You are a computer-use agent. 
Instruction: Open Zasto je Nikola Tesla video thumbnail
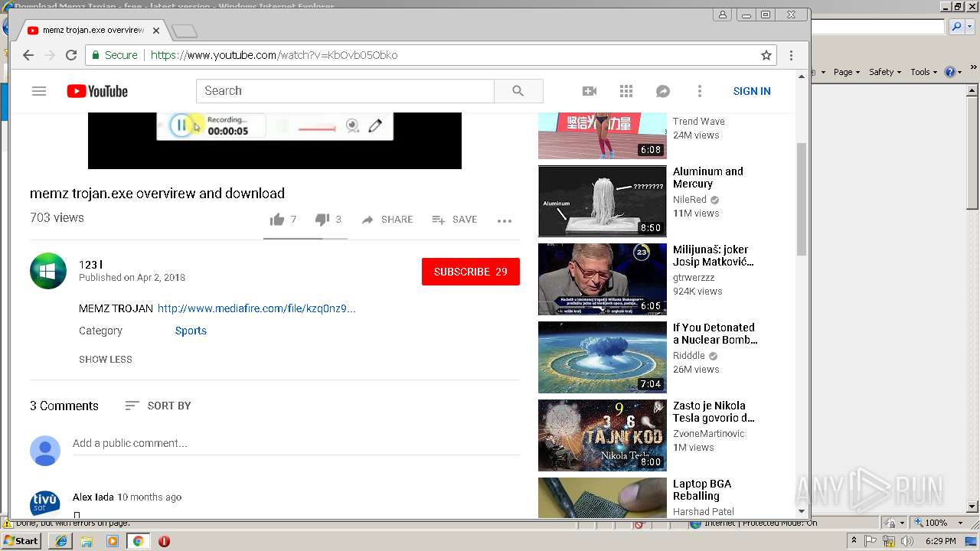[603, 435]
